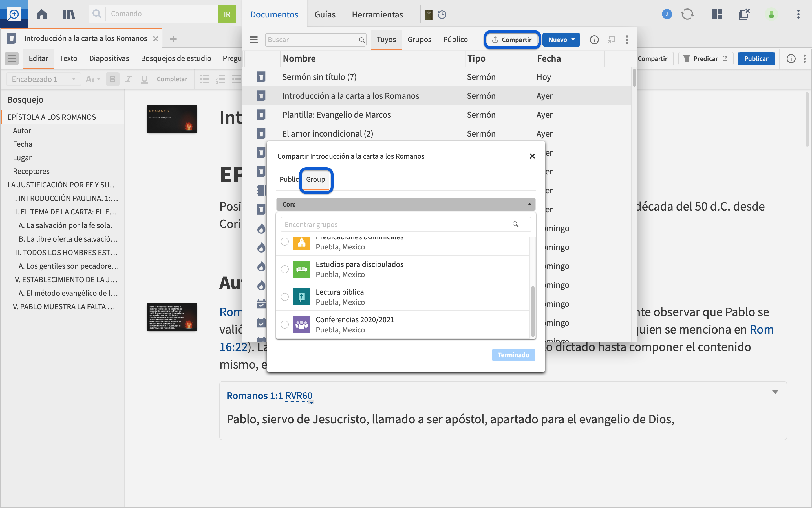
Task: Select Receptores in the Bosquejo outline
Action: point(31,171)
